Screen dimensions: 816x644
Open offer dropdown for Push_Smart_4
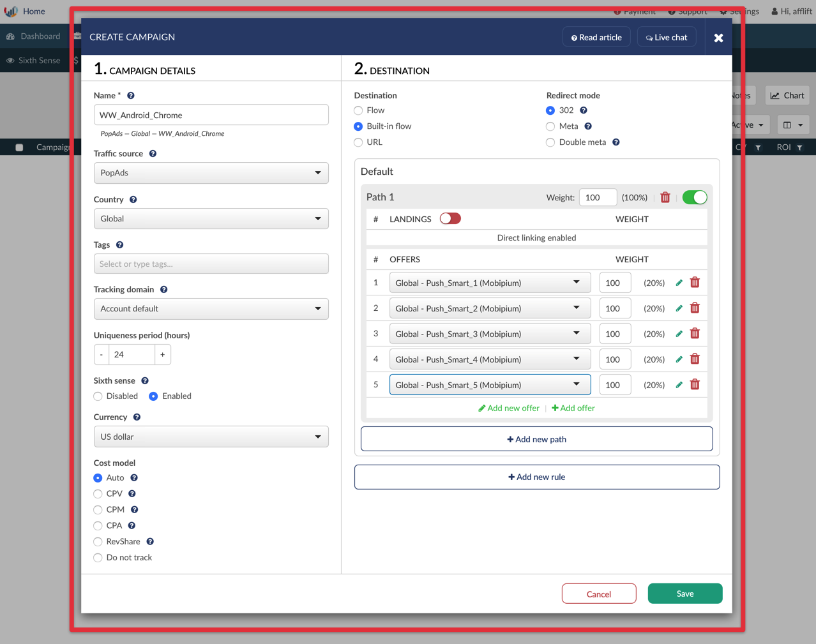490,359
